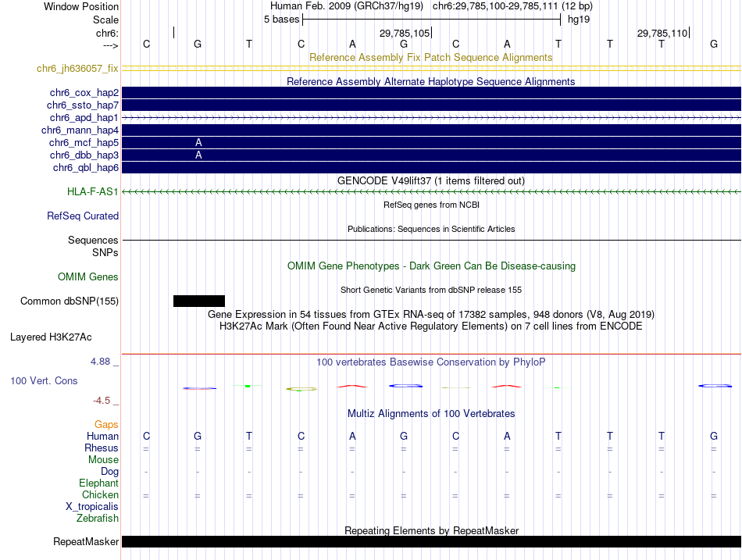The height and width of the screenshot is (560, 742).
Task: Click the Elephant species label
Action: 98,483
